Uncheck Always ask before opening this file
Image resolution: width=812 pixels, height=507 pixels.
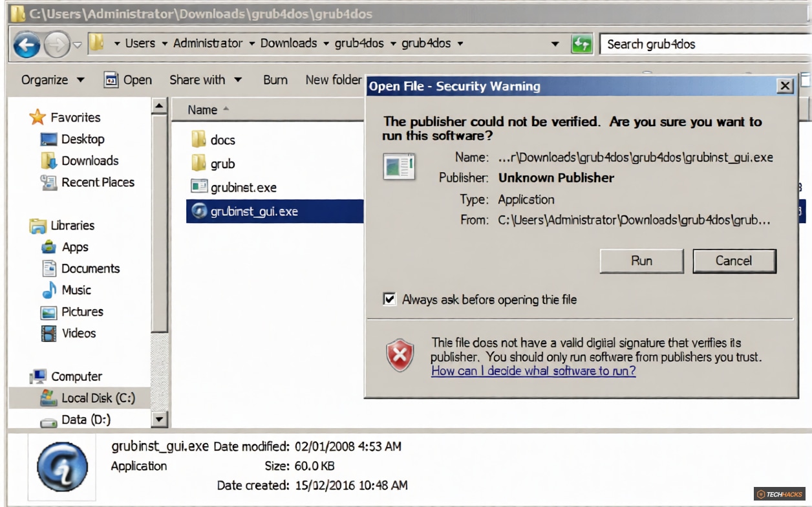[389, 299]
